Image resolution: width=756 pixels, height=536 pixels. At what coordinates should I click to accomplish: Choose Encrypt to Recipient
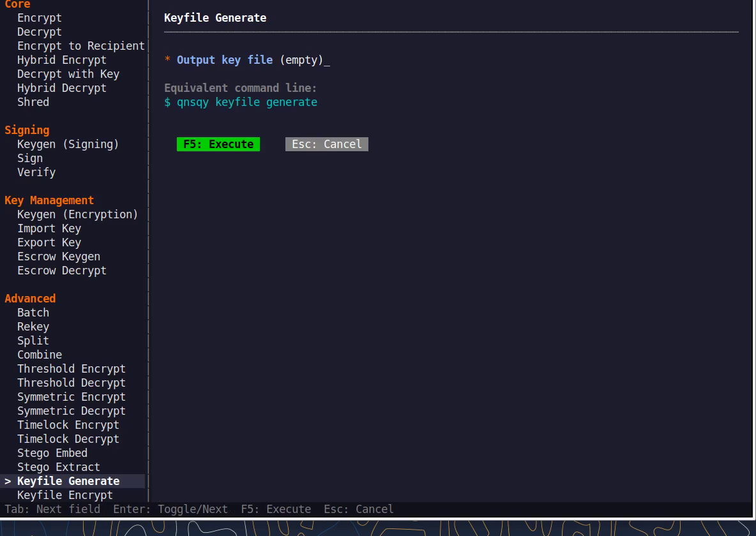tap(81, 46)
